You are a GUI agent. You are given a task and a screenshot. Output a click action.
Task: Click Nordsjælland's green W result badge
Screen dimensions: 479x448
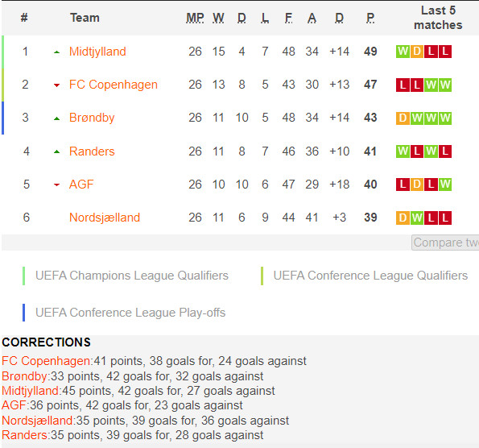[417, 218]
